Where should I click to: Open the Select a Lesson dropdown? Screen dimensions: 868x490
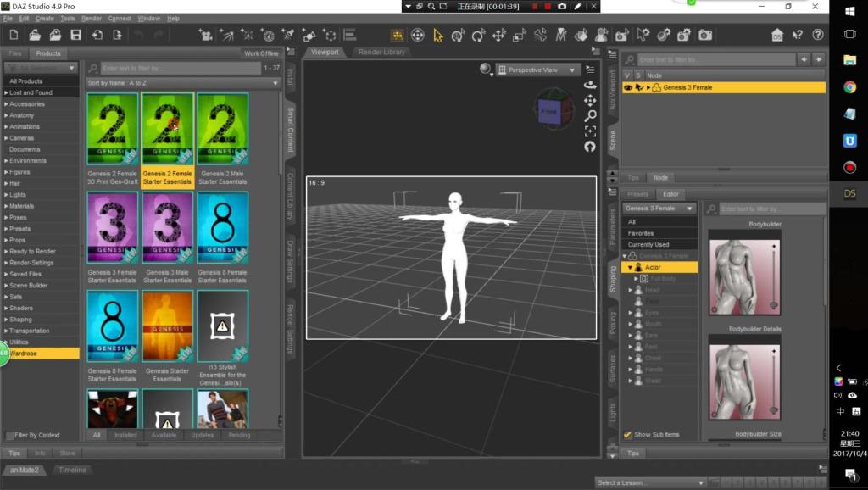(x=650, y=483)
